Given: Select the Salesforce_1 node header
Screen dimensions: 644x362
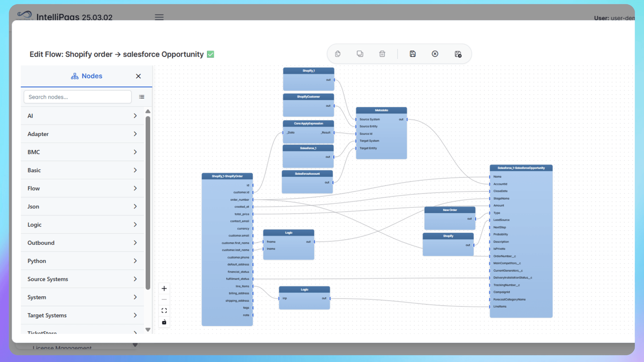Looking at the screenshot, I should (x=308, y=148).
